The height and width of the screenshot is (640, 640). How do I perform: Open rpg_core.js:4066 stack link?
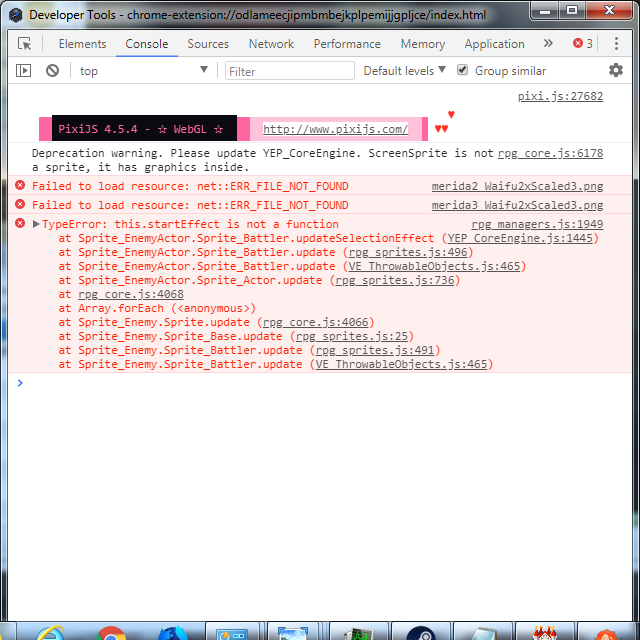click(x=316, y=322)
